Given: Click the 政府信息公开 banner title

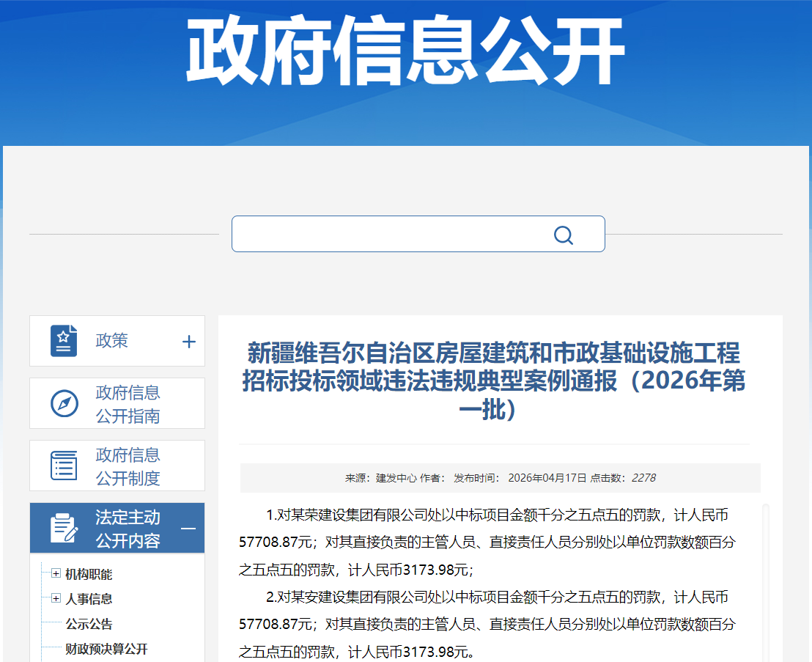Looking at the screenshot, I should pos(405,51).
